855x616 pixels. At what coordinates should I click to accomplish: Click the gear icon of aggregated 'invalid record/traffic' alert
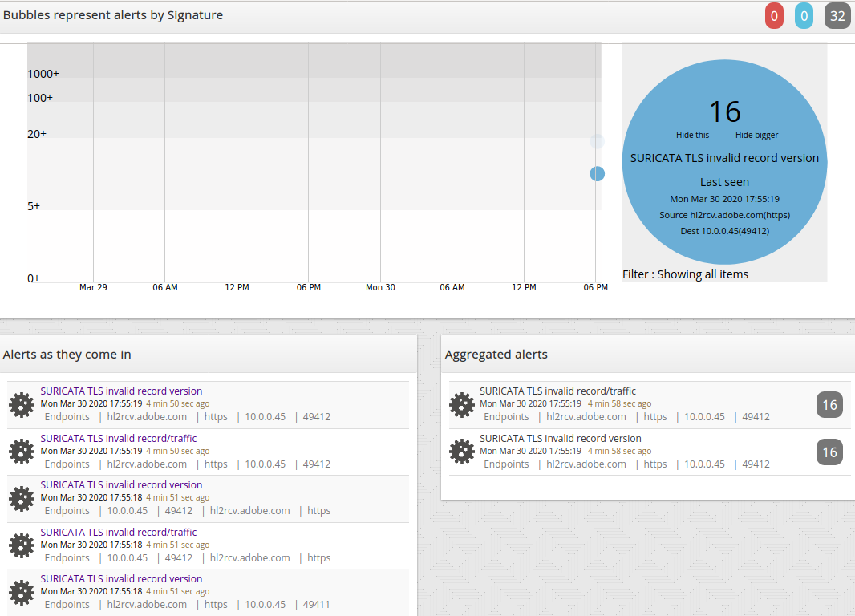tap(462, 405)
